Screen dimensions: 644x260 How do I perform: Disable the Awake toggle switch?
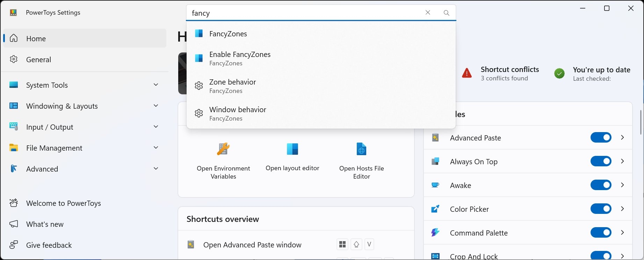point(601,185)
